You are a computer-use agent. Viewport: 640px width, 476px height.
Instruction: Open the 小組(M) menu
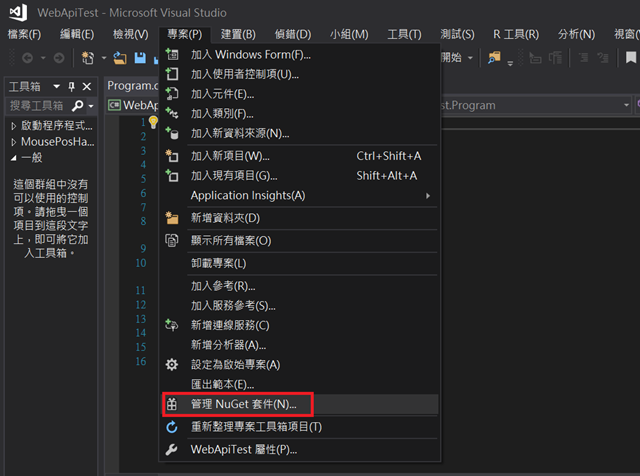click(349, 34)
